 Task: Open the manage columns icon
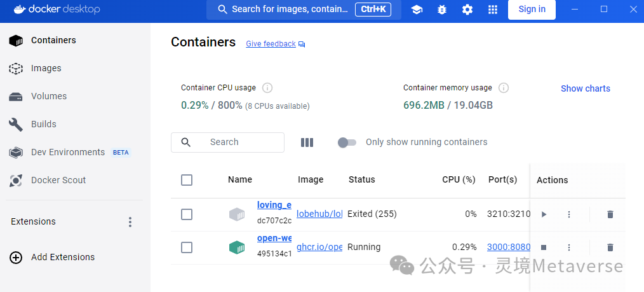(x=307, y=143)
